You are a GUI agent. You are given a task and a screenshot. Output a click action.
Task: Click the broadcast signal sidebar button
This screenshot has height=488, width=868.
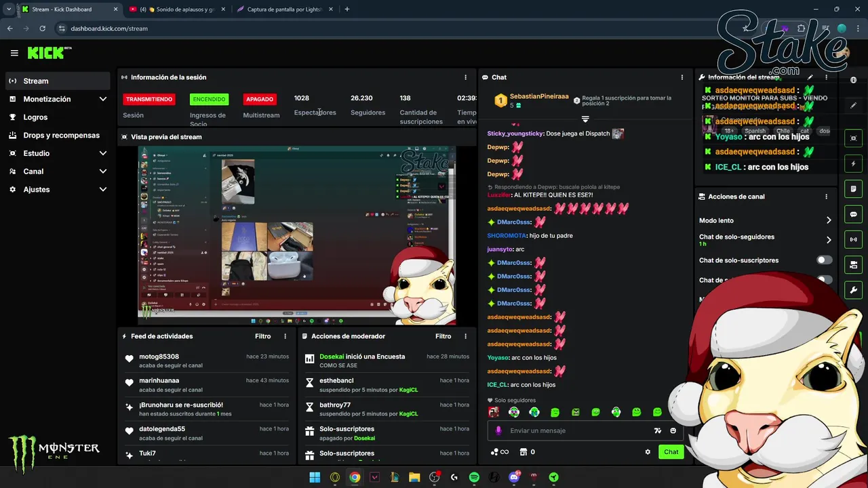853,239
